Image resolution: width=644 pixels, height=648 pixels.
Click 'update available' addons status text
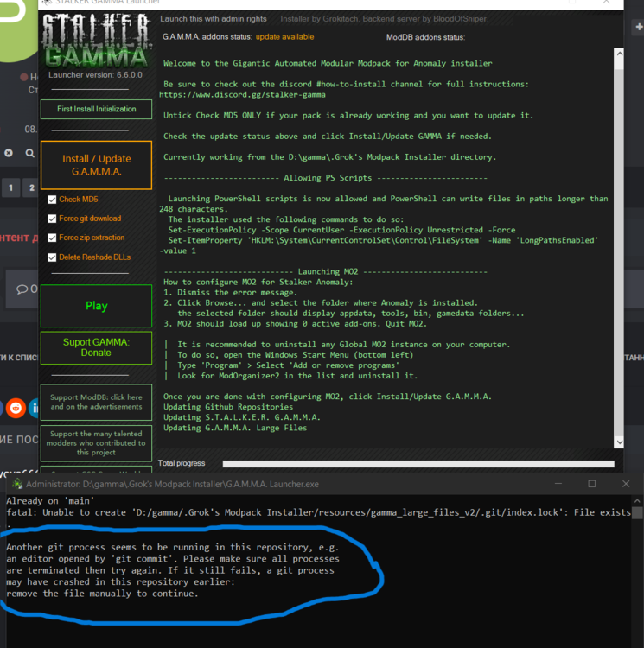point(284,37)
